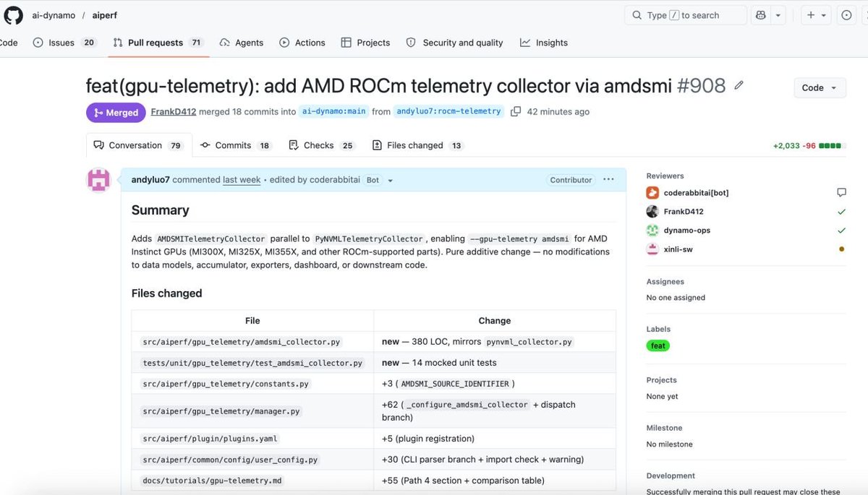868x495 pixels.
Task: Click xinli-sw pending review dot
Action: [841, 249]
